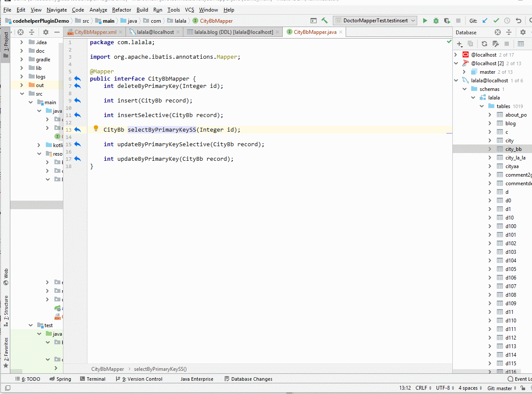
Task: Build project with green hammer icon
Action: pos(324,21)
